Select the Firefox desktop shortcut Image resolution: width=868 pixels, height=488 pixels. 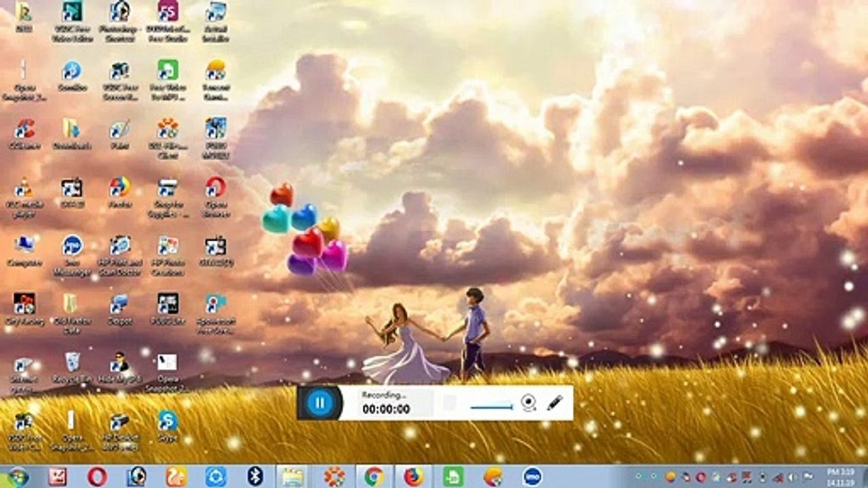[x=120, y=192]
